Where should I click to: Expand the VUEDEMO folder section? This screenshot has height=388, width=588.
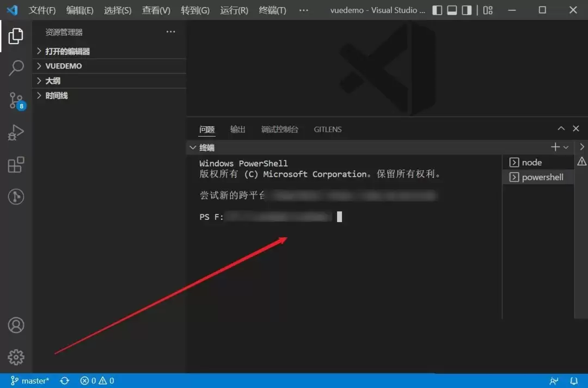pos(109,66)
